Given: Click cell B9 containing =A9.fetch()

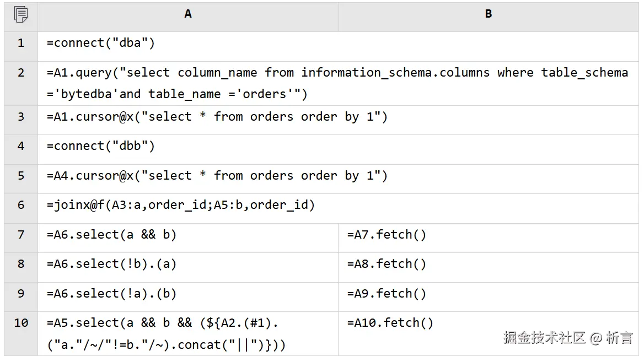Looking at the screenshot, I should coord(387,294).
